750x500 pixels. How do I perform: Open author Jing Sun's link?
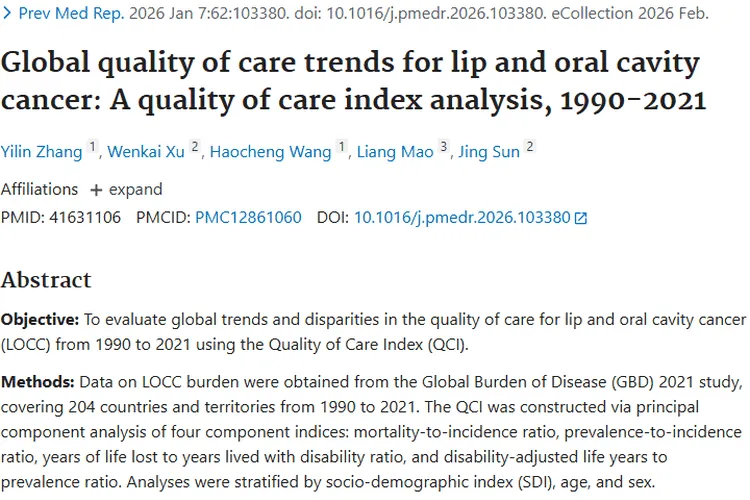pyautogui.click(x=489, y=151)
